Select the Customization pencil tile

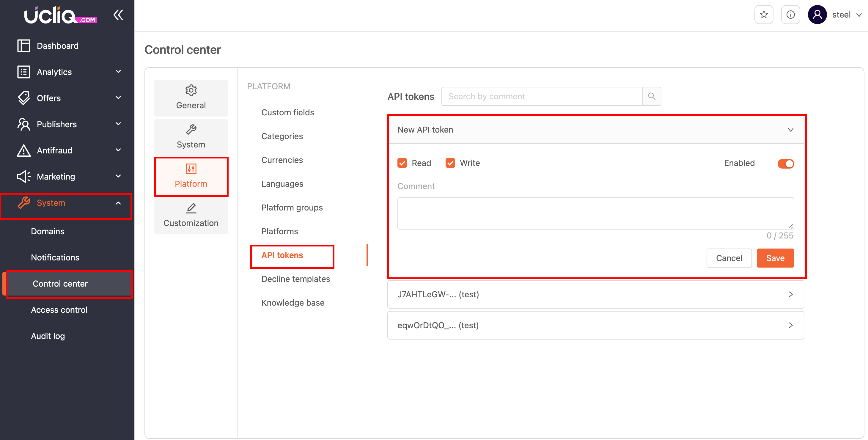coord(191,215)
